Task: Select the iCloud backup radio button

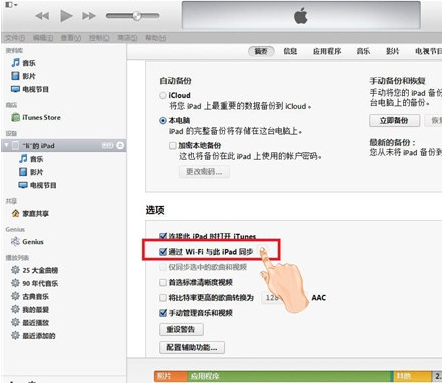Action: [x=163, y=95]
